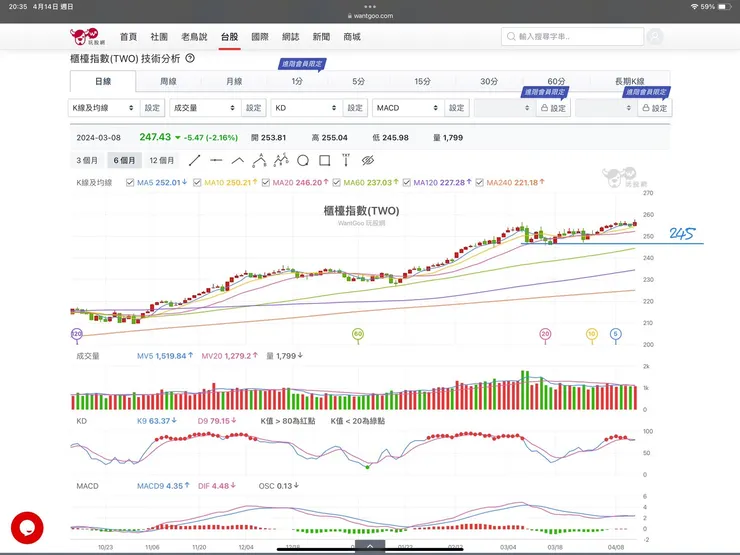The image size is (740, 555).
Task: Open the KD indicator dropdown
Action: pyautogui.click(x=307, y=108)
